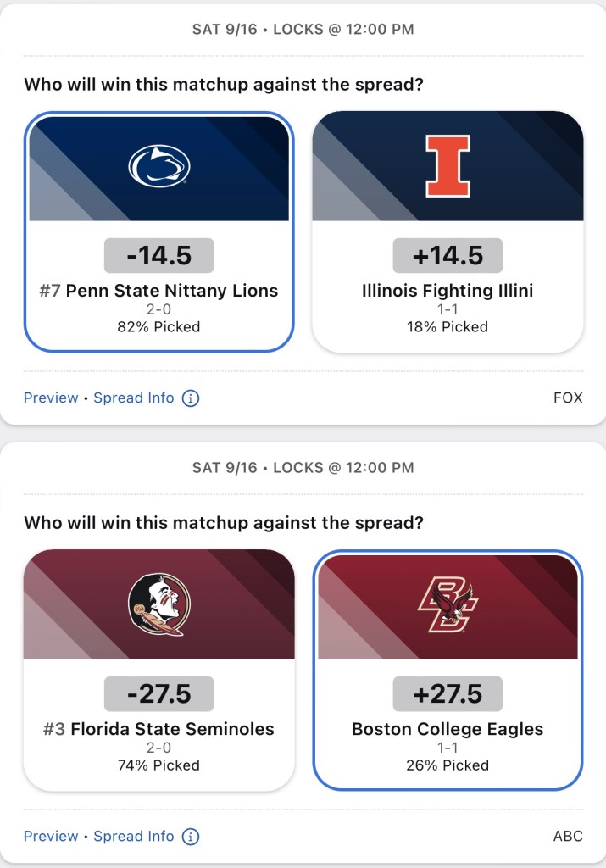Click the Florida State Seminoles logo

[x=158, y=604]
